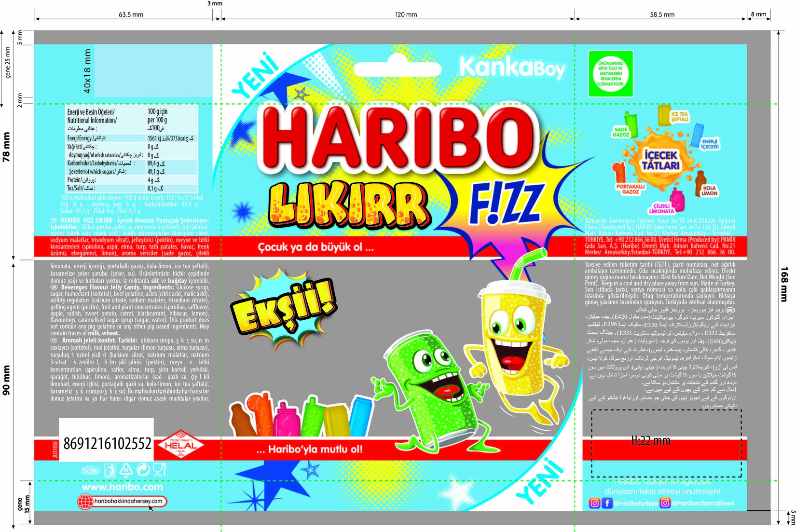Click the KankaBoy brand text
Screen dimensions: 796x532
512,68
